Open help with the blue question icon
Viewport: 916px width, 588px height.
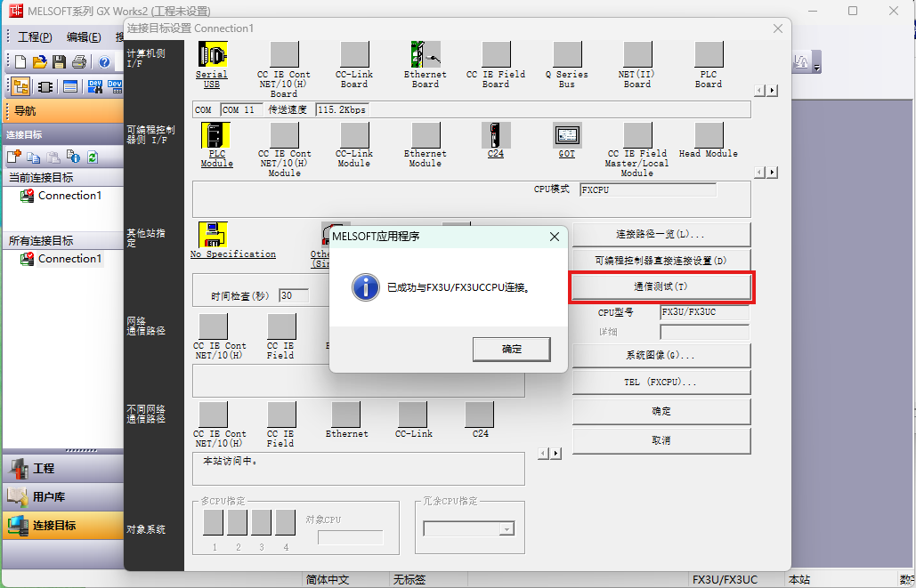point(104,62)
